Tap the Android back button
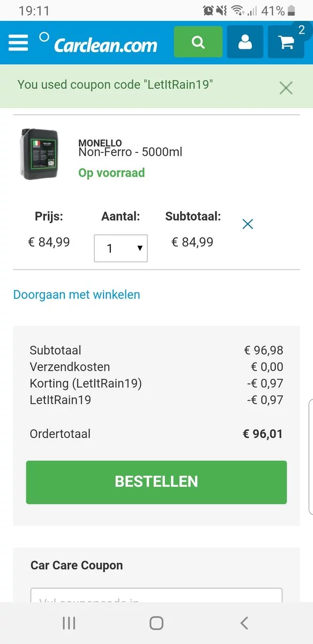The height and width of the screenshot is (644, 313). [x=244, y=623]
